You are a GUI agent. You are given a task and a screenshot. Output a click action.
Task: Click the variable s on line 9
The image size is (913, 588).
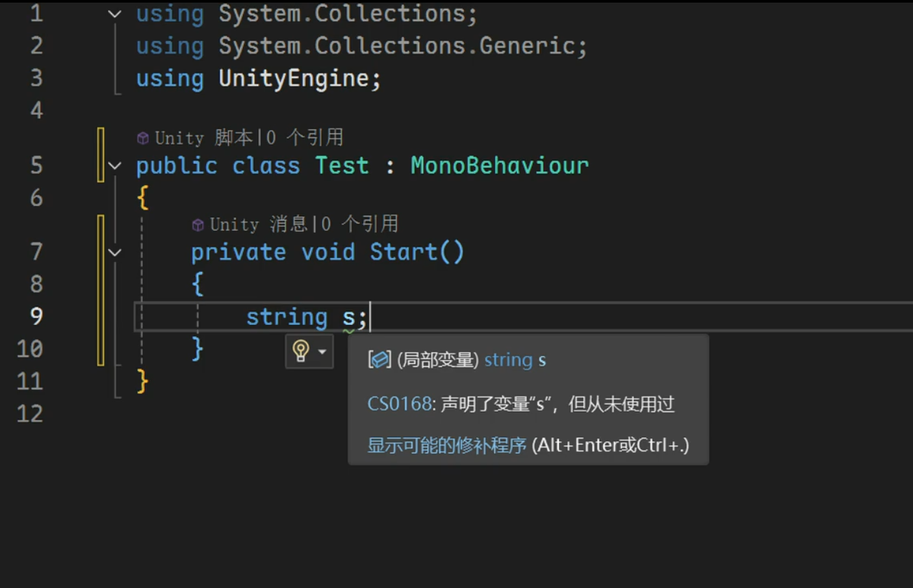349,318
